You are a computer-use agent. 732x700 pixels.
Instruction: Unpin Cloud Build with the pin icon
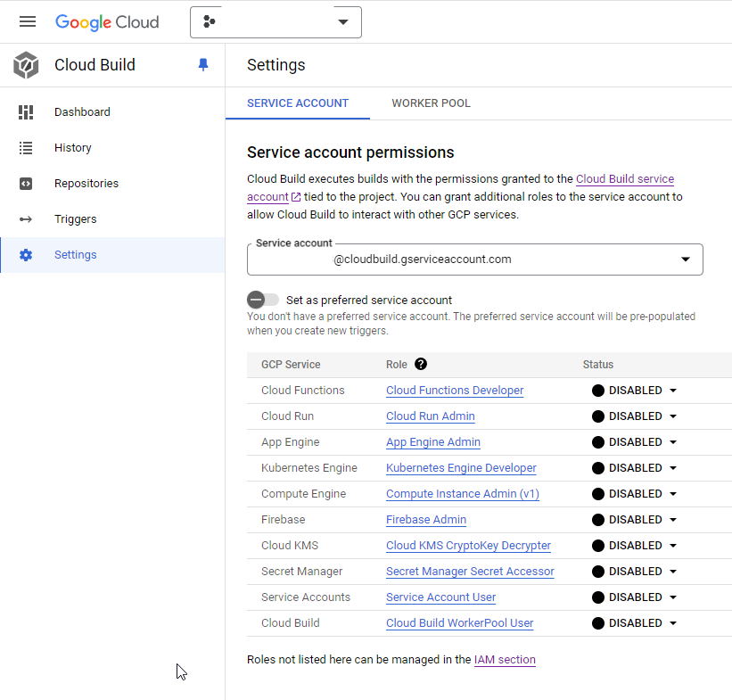click(x=203, y=64)
